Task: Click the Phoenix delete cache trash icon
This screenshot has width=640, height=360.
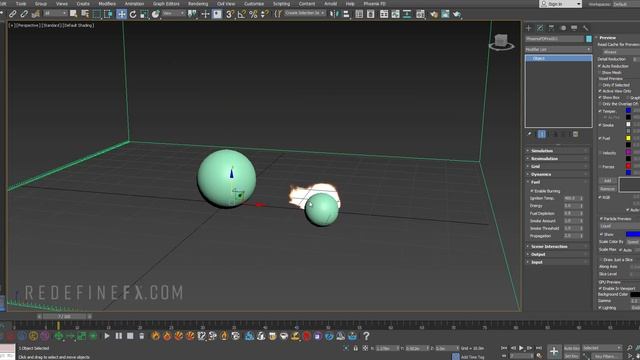Action: (x=142, y=336)
